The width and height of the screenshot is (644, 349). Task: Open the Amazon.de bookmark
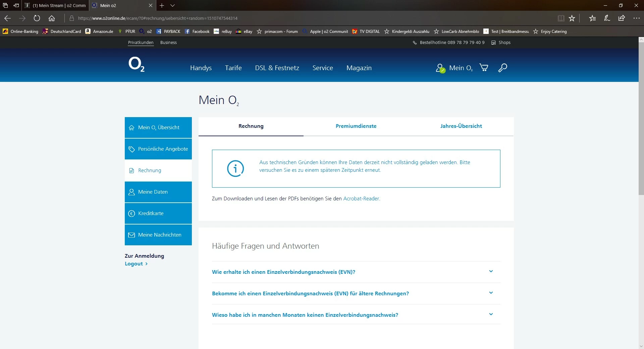tap(99, 32)
